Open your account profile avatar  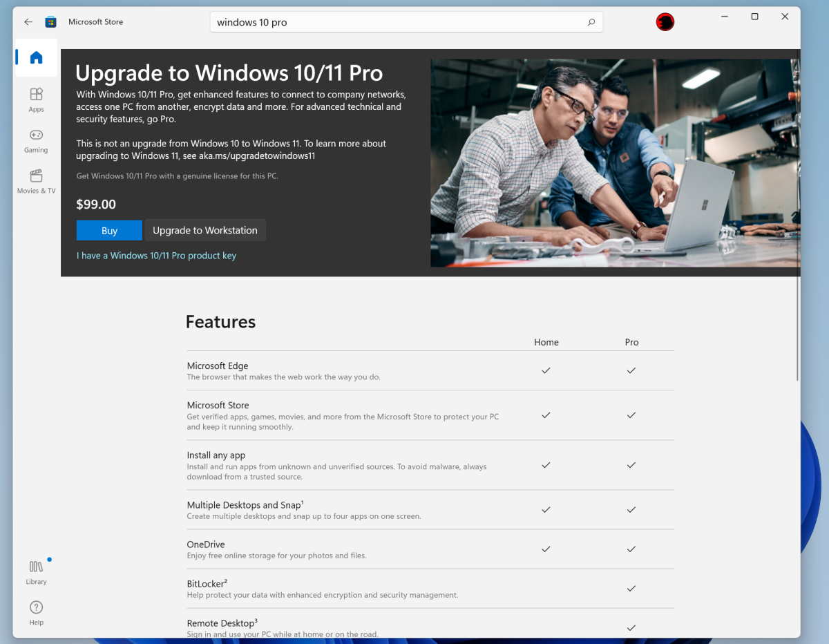(x=665, y=21)
